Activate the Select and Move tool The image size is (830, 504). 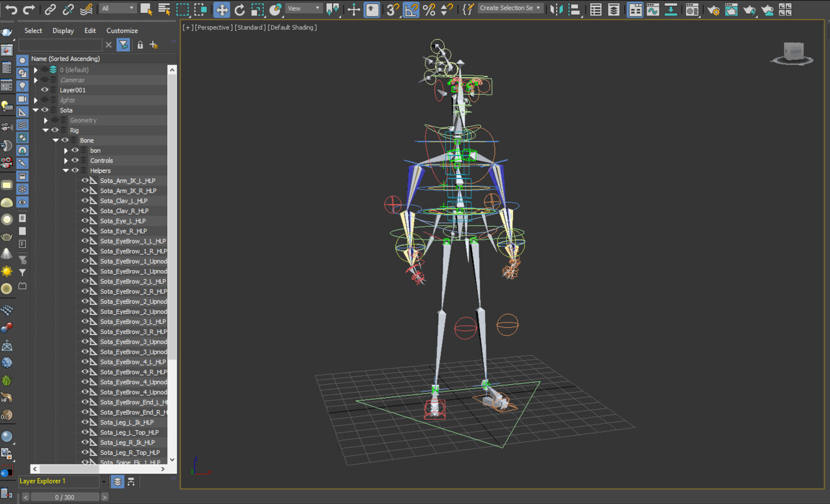point(222,10)
